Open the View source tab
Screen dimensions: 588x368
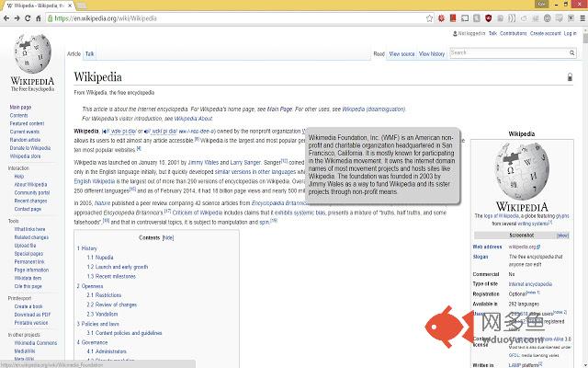point(401,54)
